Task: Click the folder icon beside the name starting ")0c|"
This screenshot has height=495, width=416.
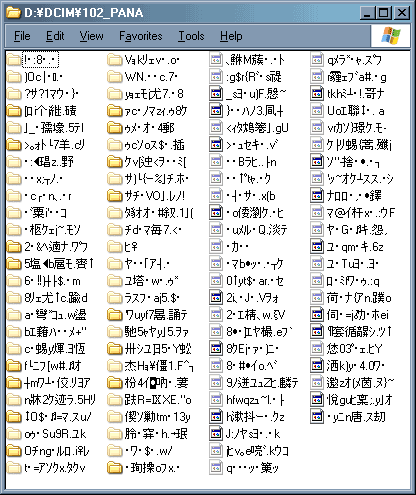Action: 14,77
